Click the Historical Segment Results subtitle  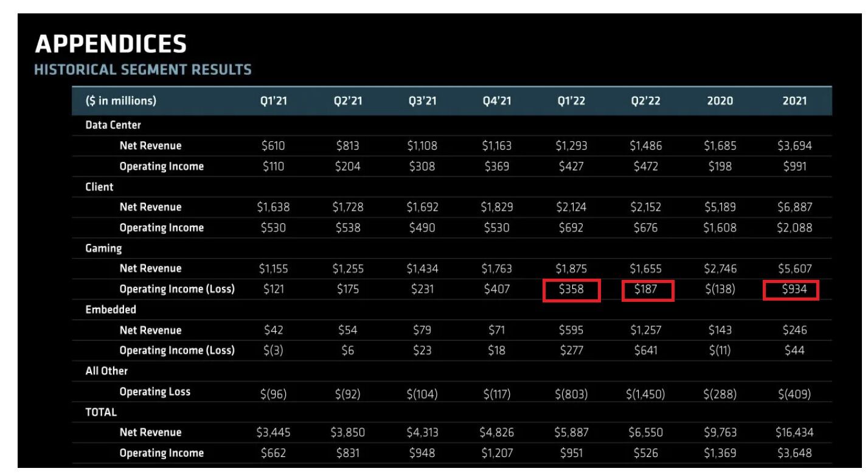coord(143,70)
